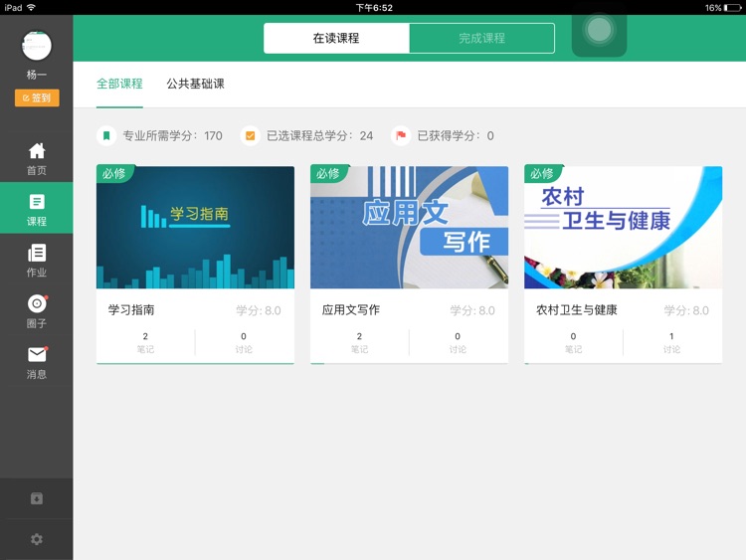
Task: Switch to 完成课程 tab
Action: coord(481,38)
